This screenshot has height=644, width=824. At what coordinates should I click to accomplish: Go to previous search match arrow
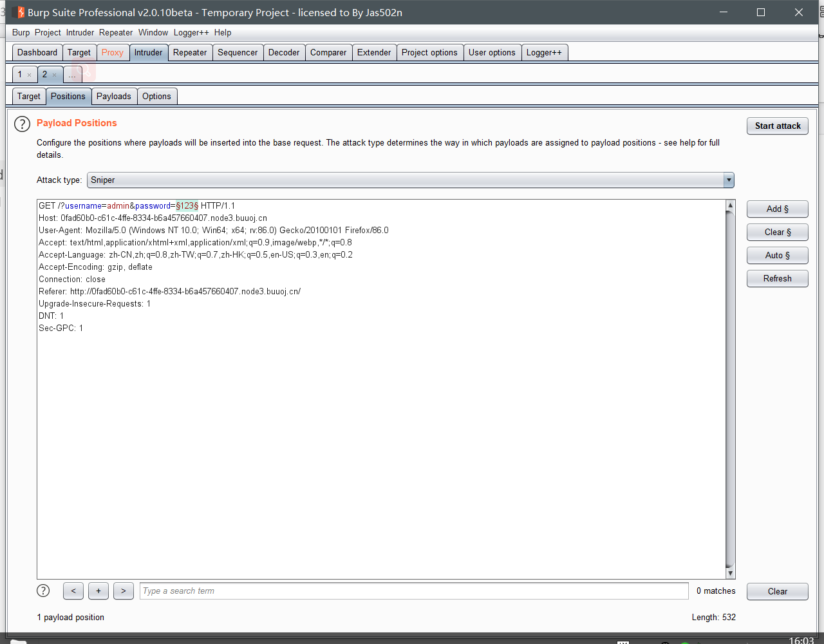click(x=73, y=591)
